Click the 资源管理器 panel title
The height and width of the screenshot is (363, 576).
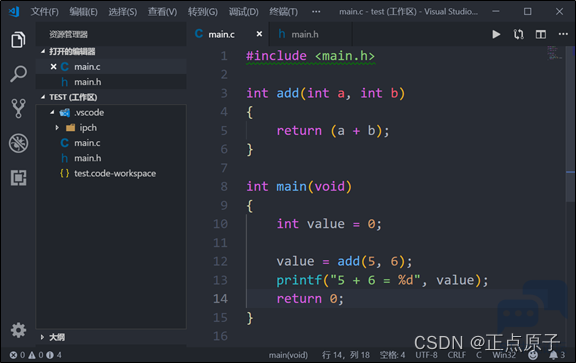click(x=68, y=35)
